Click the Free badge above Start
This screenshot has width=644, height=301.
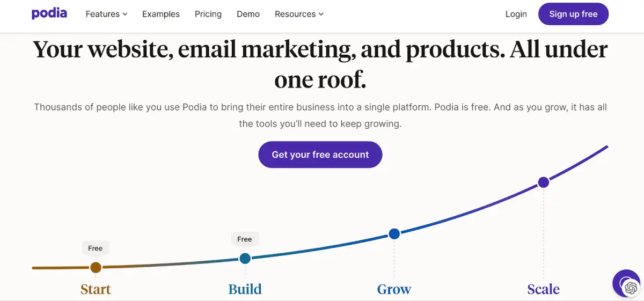point(96,248)
